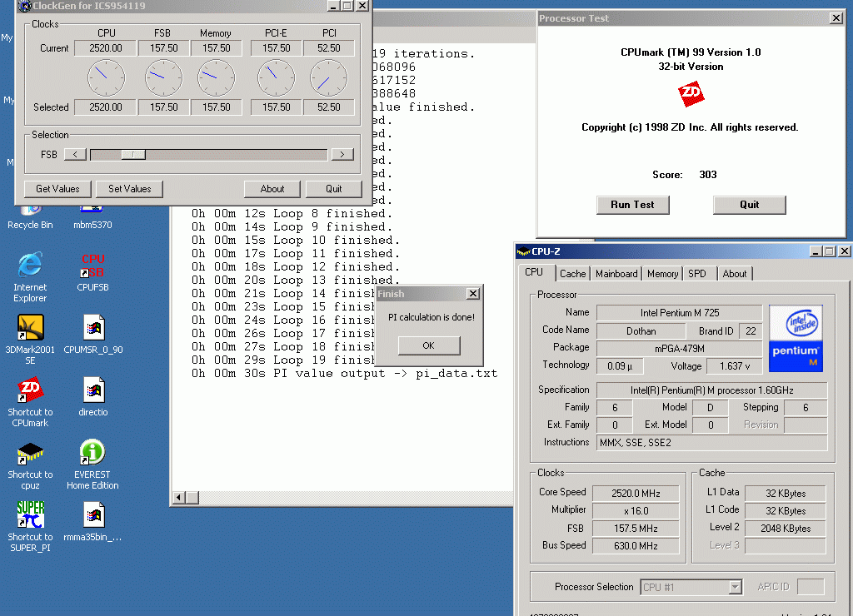
Task: Open Internet Explorer from the desktop
Action: pyautogui.click(x=30, y=277)
